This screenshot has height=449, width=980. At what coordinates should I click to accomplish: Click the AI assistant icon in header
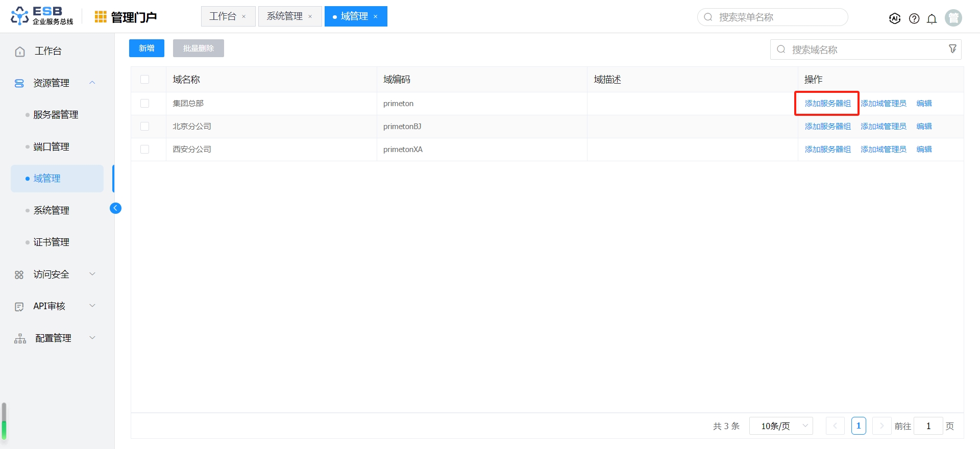pos(895,18)
